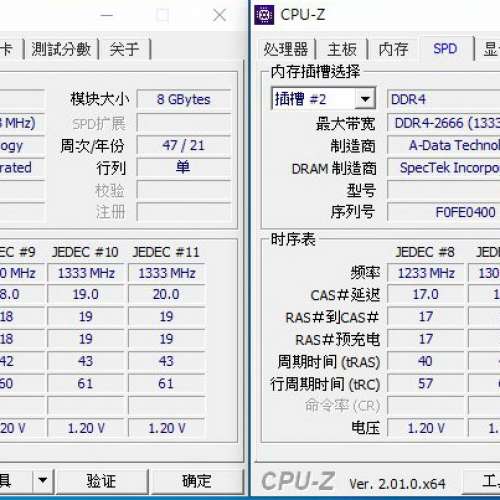Click the 模块大小 label in left window

[100, 99]
